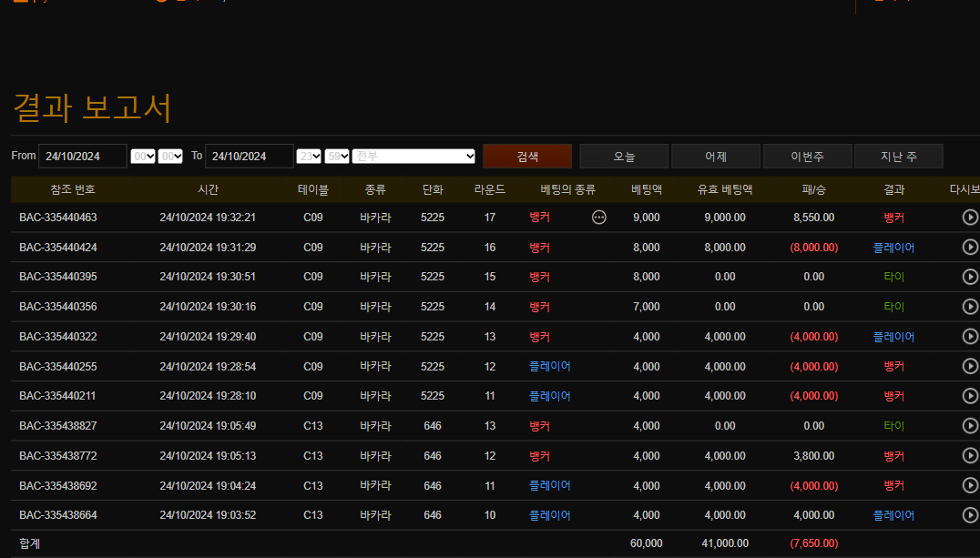Viewport: 980px width, 558px height.
Task: Click replay icon for BAC-335440424 row
Action: point(970,247)
